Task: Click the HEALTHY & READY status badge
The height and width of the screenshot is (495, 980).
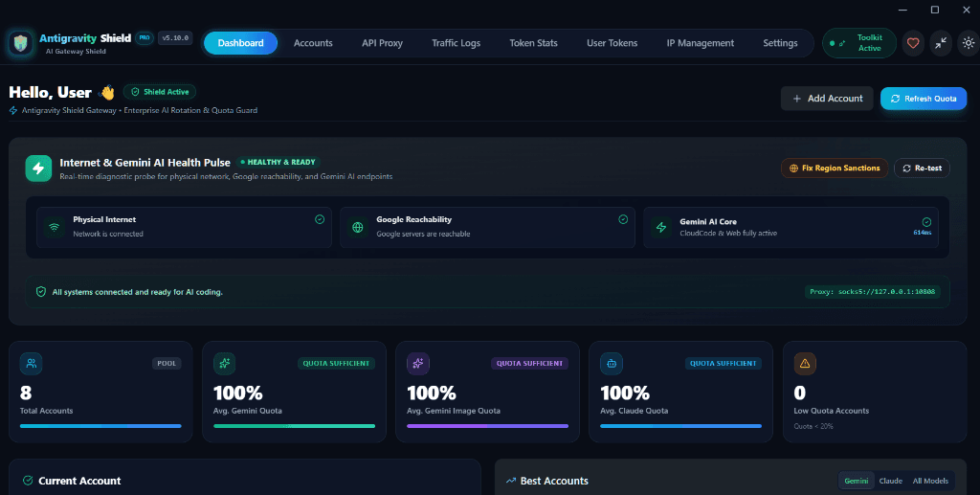Action: [x=278, y=162]
